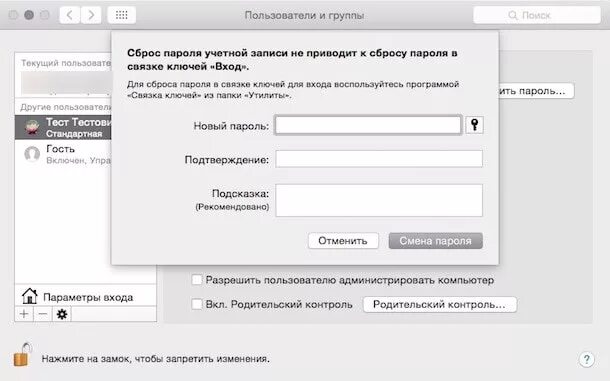610x381 pixels.
Task: Click the Отменить button
Action: point(343,241)
